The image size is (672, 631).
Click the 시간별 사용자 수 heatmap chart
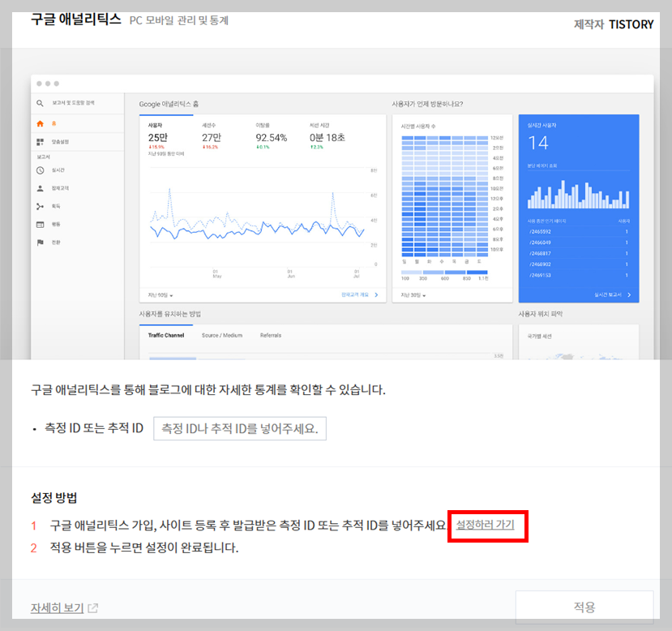coord(445,196)
